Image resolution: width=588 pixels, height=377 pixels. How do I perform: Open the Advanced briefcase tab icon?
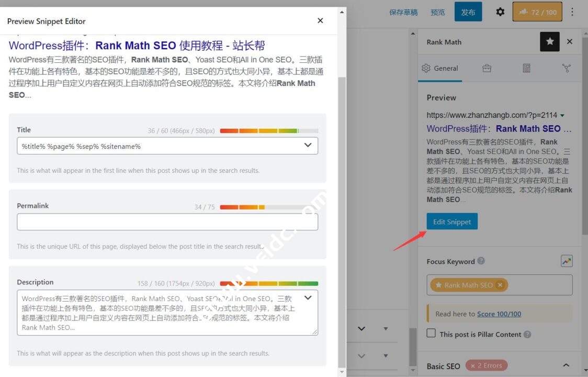tap(487, 68)
